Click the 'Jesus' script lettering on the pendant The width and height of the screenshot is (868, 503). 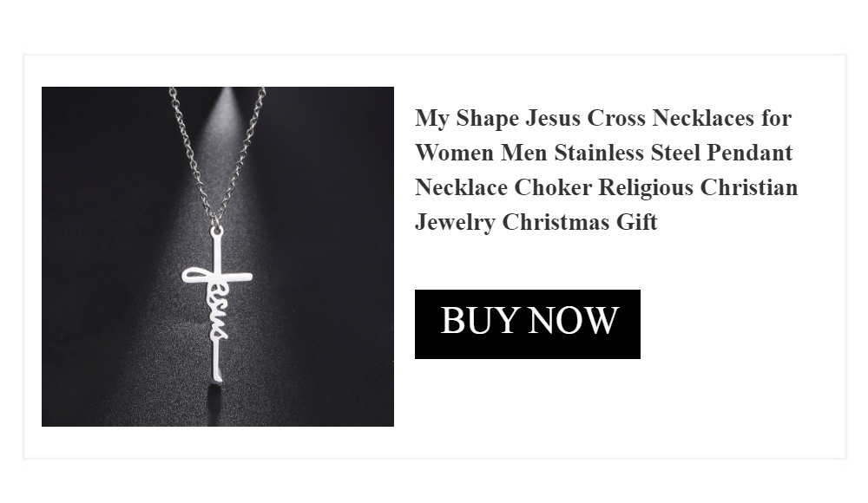(214, 304)
